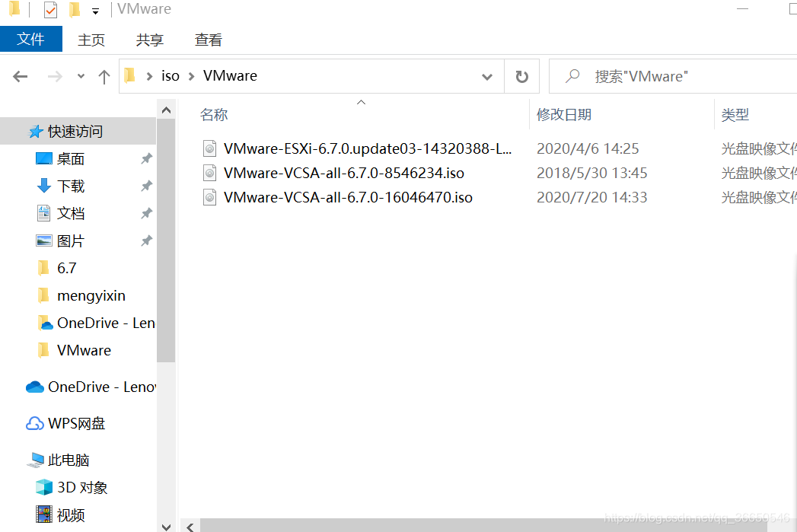Screen dimensions: 797x532
Task: Select VMware-VCSA-all-6.7.0-16046470.iso file
Action: [348, 197]
